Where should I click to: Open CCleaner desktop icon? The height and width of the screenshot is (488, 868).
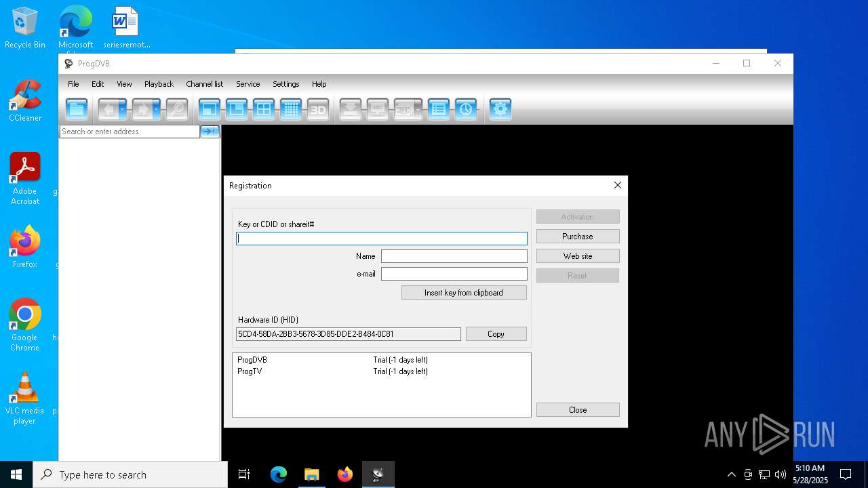click(25, 101)
